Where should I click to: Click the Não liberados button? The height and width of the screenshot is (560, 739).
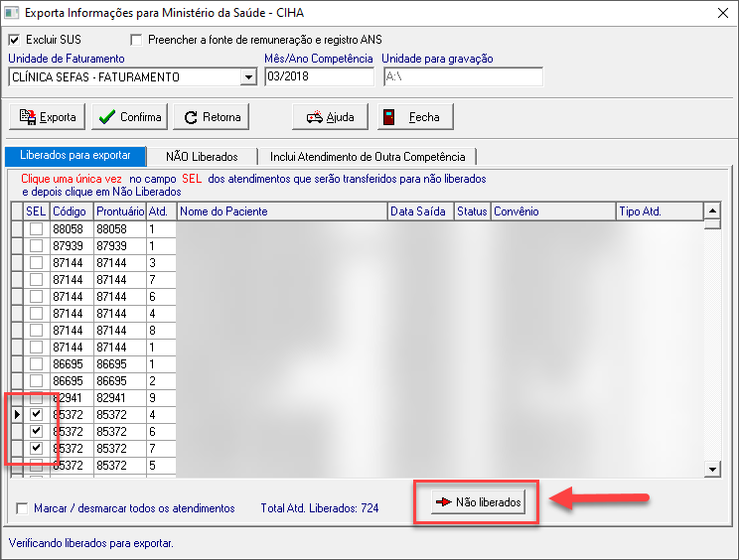tap(478, 502)
